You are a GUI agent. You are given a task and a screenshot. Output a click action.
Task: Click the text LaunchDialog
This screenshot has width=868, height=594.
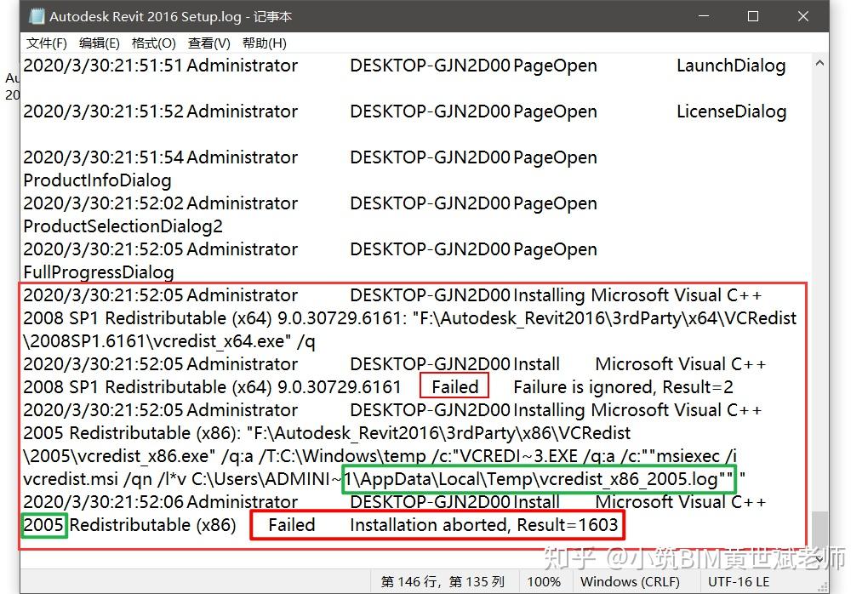click(731, 66)
